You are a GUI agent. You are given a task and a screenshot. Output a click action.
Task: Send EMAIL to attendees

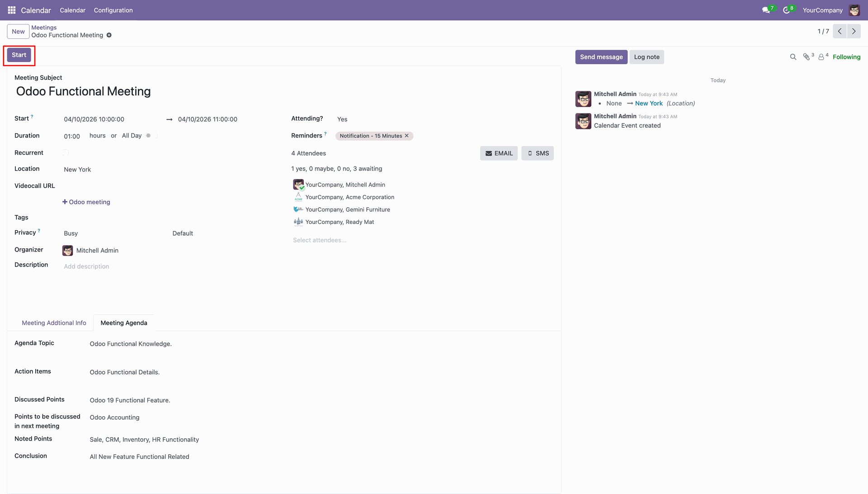point(499,153)
